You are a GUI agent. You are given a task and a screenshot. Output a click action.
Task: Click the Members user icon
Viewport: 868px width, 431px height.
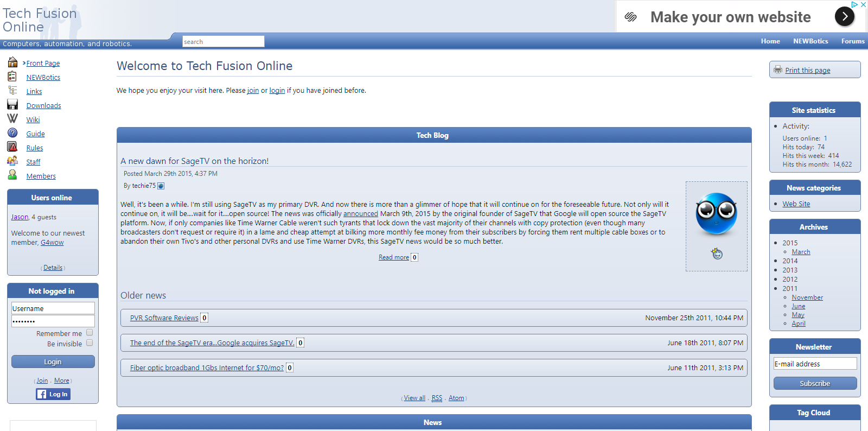pos(12,175)
